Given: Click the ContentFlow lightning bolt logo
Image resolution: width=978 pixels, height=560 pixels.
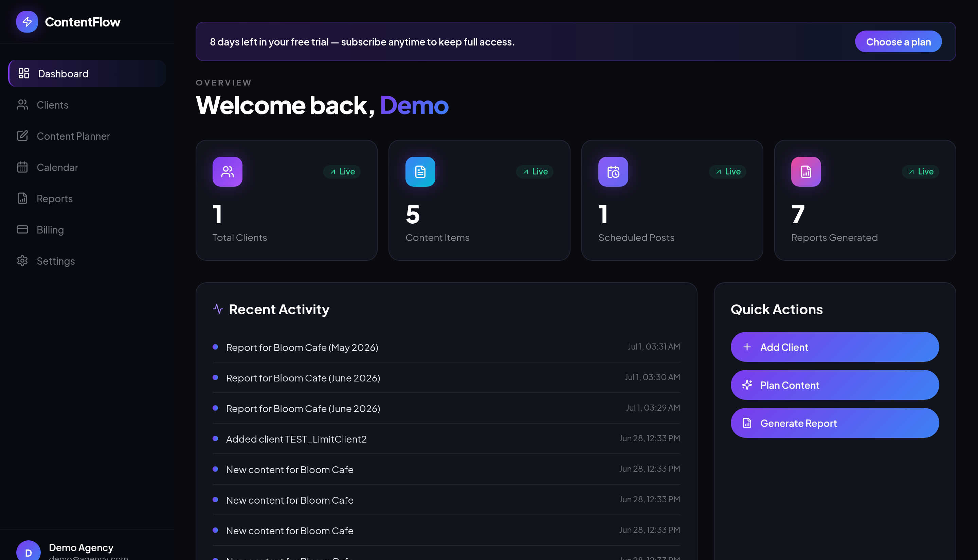Looking at the screenshot, I should click(x=27, y=21).
